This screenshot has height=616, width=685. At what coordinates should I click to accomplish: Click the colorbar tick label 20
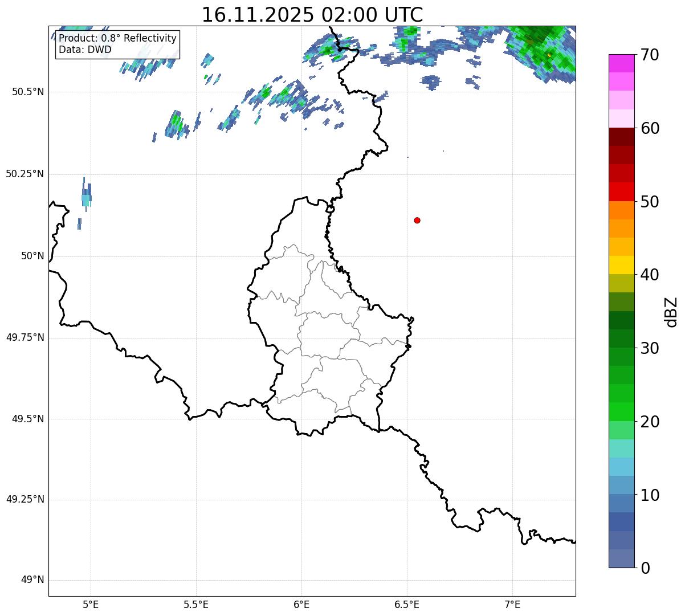tap(650, 422)
